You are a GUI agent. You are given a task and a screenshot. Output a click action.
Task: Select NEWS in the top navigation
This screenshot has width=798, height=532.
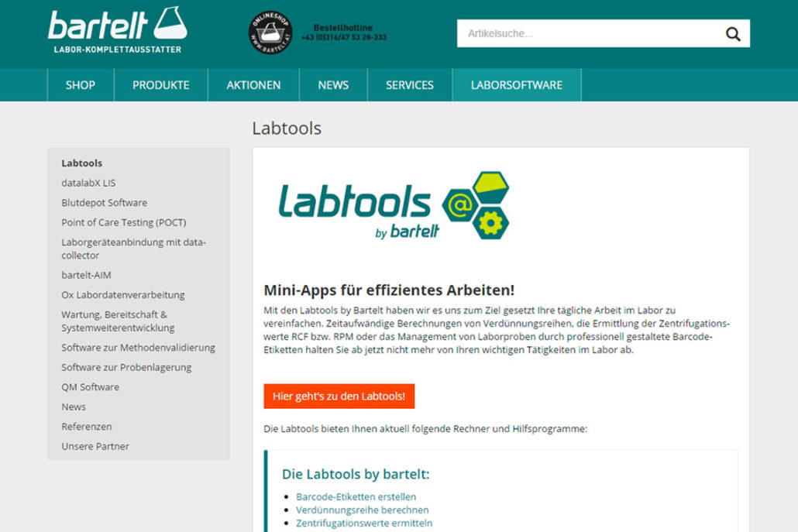tap(333, 85)
